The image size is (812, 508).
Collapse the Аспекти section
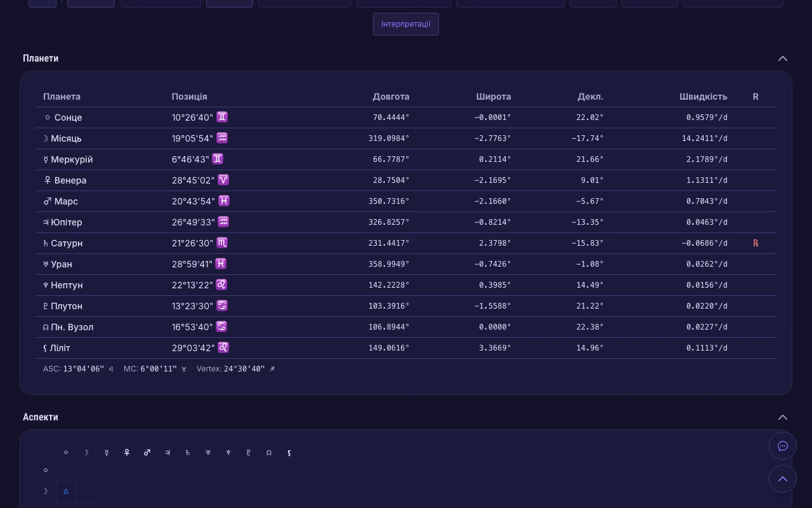782,417
